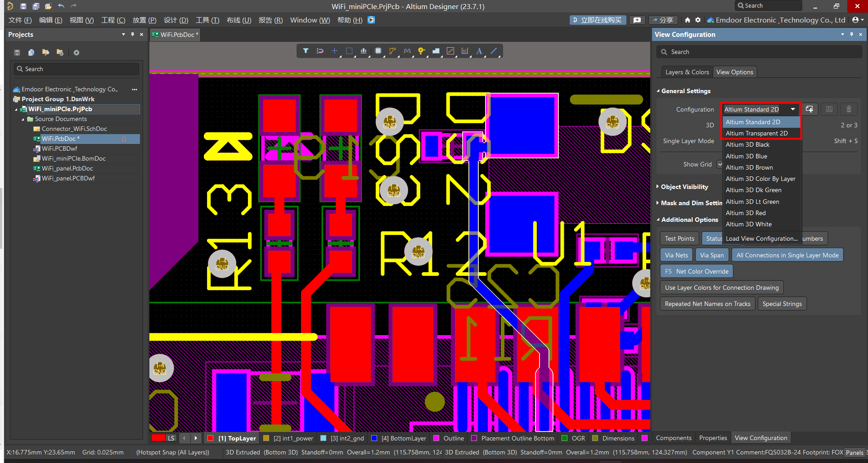Image resolution: width=868 pixels, height=463 pixels.
Task: Open the 设计 (D) menu
Action: (x=175, y=20)
